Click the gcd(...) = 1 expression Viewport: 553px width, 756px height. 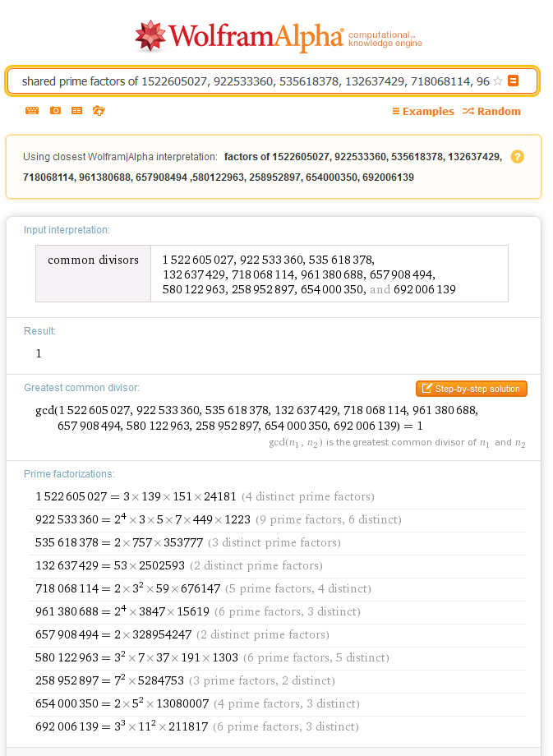click(256, 418)
